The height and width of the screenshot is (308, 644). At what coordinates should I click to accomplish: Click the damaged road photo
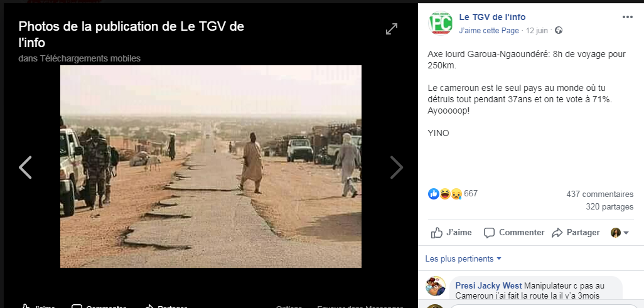[x=211, y=166]
